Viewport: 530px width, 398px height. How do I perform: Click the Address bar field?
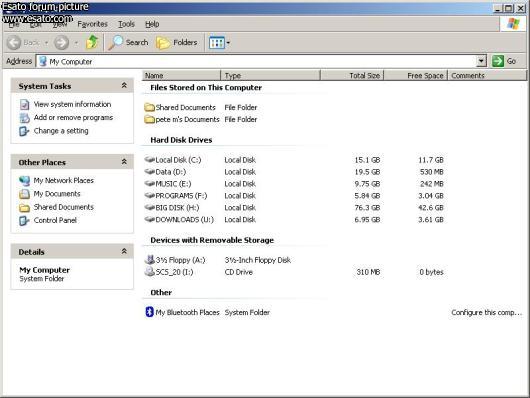coord(261,61)
